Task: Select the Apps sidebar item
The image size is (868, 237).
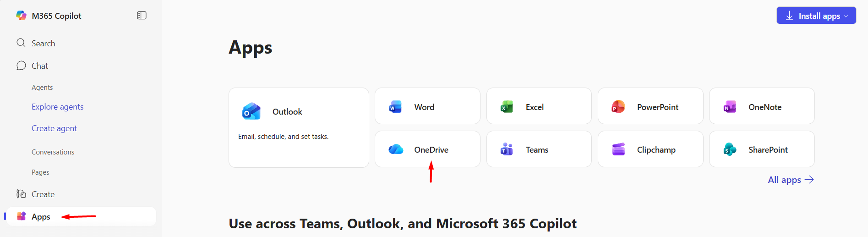Action: tap(41, 216)
